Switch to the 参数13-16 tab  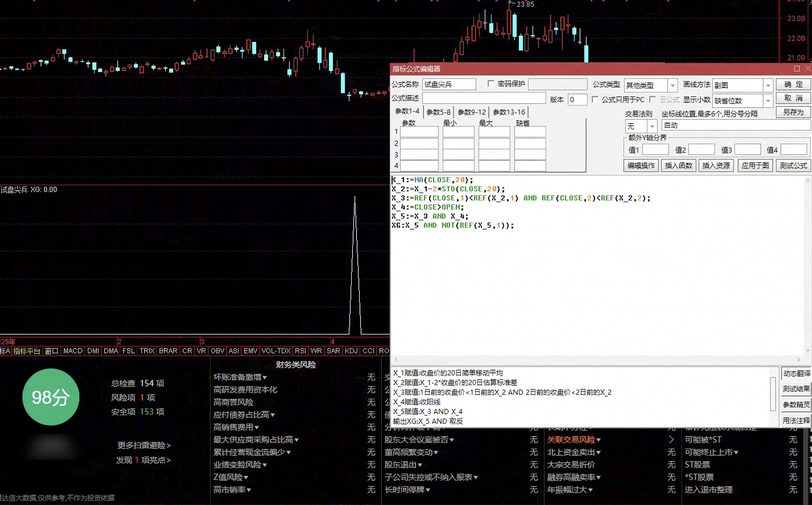pos(509,112)
